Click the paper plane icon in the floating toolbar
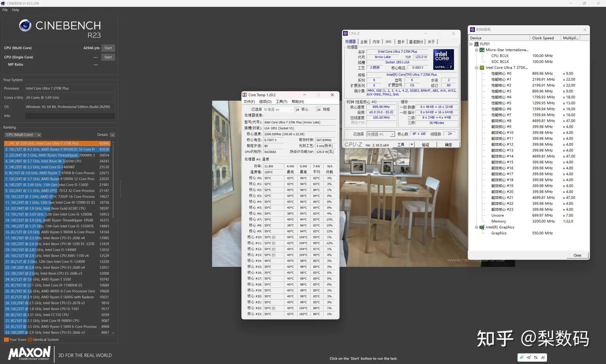Viewport: 606px width, 364px height. coord(529,357)
